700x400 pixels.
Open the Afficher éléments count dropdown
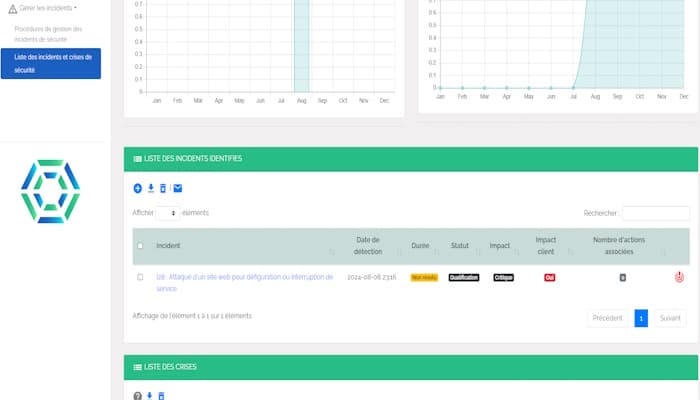point(168,213)
